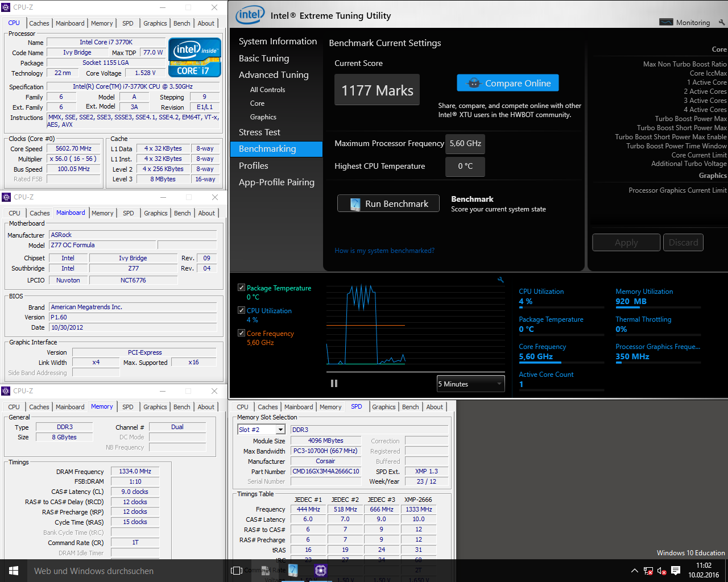Expand Advanced Tuning in XTU sidebar
The image size is (728, 582).
[274, 75]
